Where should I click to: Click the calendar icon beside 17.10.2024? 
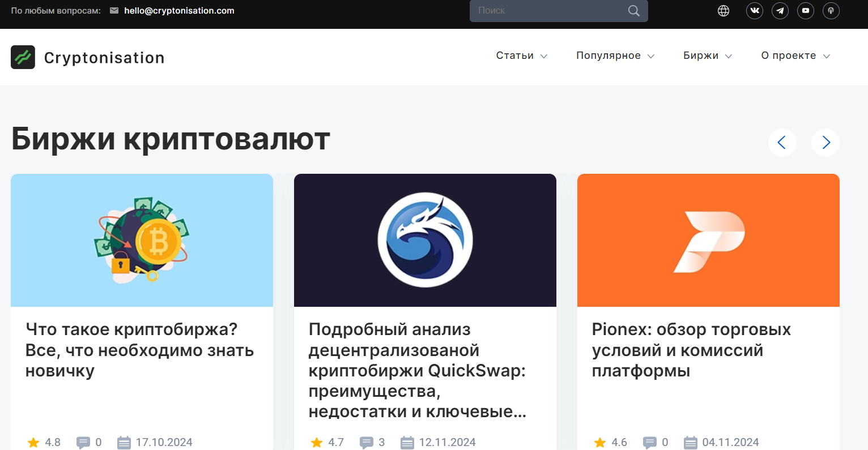click(x=124, y=443)
